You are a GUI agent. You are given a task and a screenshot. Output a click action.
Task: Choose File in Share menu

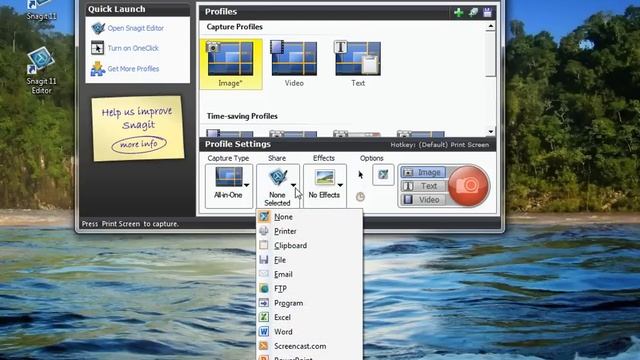(309, 260)
